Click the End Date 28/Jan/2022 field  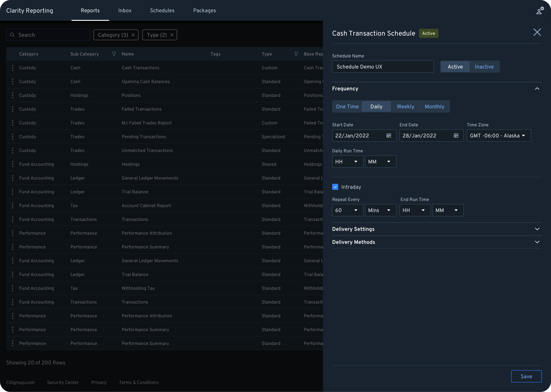[431, 135]
